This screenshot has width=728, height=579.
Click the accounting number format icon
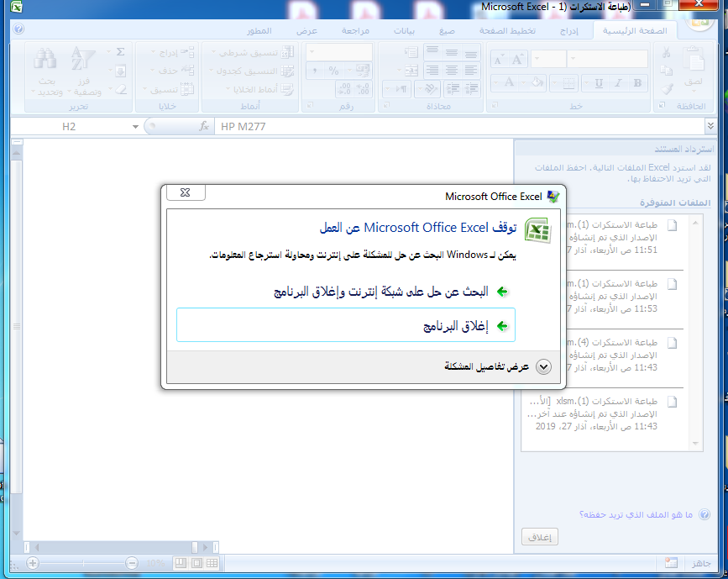pos(362,71)
